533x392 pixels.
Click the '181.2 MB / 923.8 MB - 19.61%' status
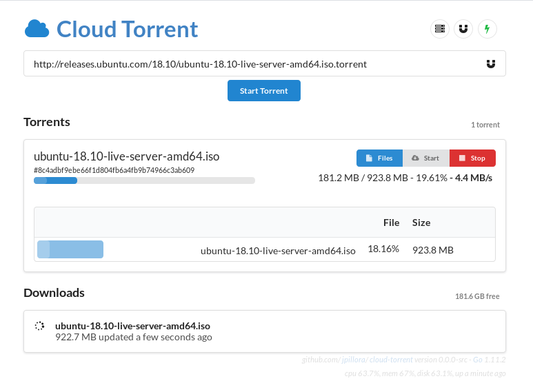383,178
